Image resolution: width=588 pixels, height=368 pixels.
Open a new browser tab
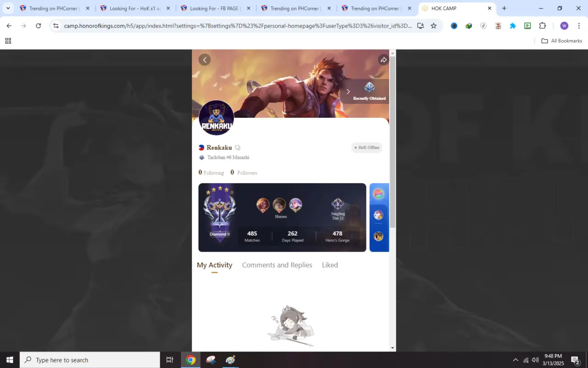tap(504, 8)
